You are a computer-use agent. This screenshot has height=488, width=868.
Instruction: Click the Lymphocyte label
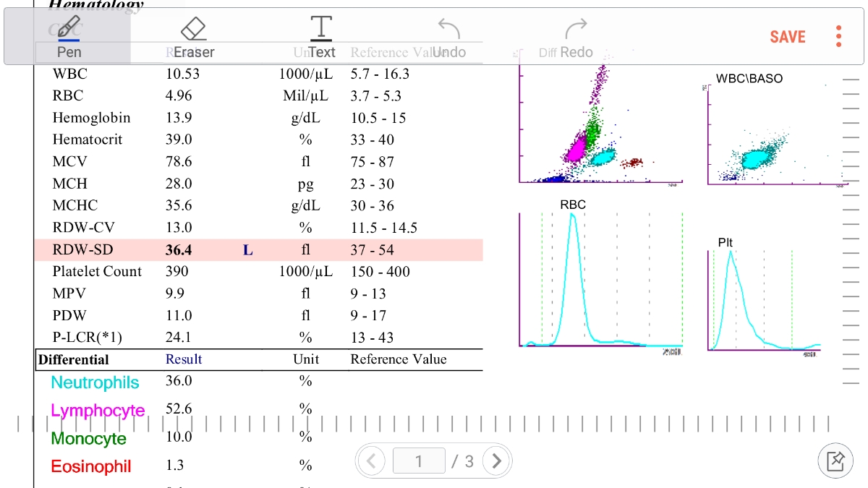coord(98,411)
